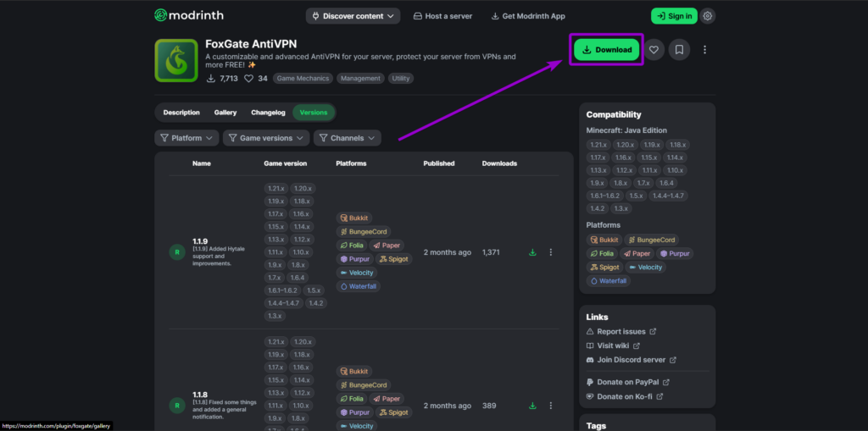Click the green Download button

click(x=607, y=50)
